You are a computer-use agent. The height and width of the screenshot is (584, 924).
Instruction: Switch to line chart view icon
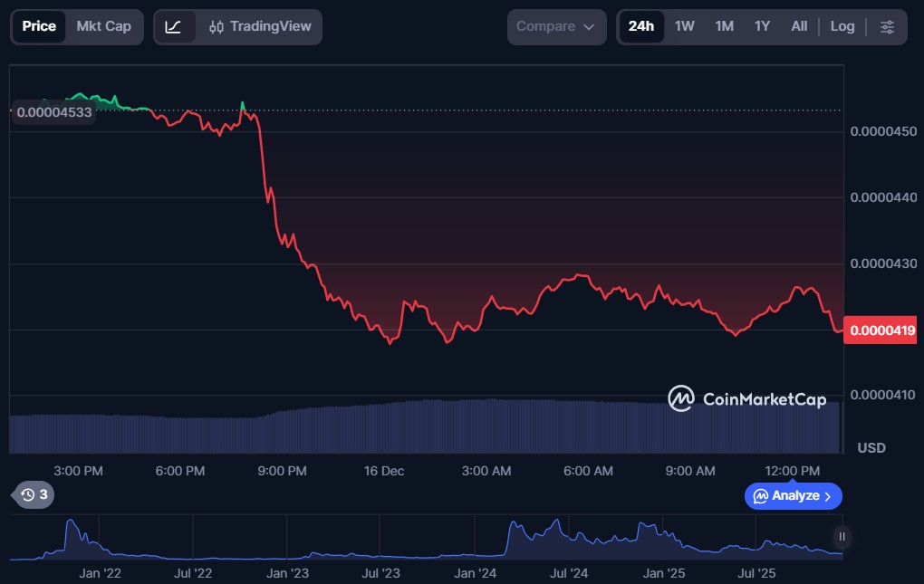tap(174, 27)
